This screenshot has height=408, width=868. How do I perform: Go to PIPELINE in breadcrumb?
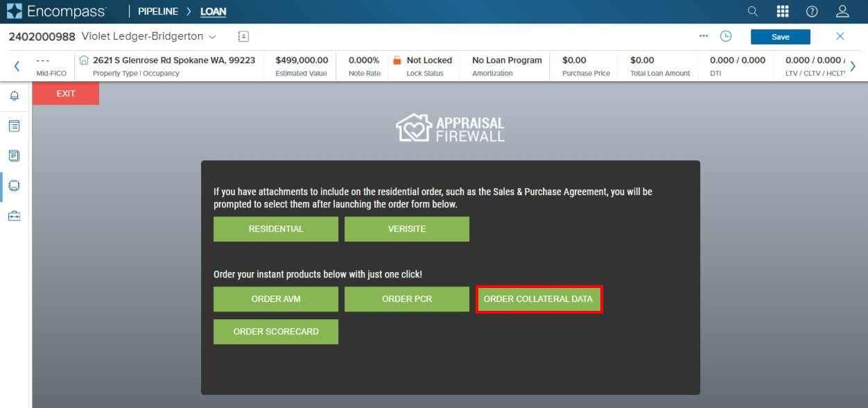click(158, 12)
